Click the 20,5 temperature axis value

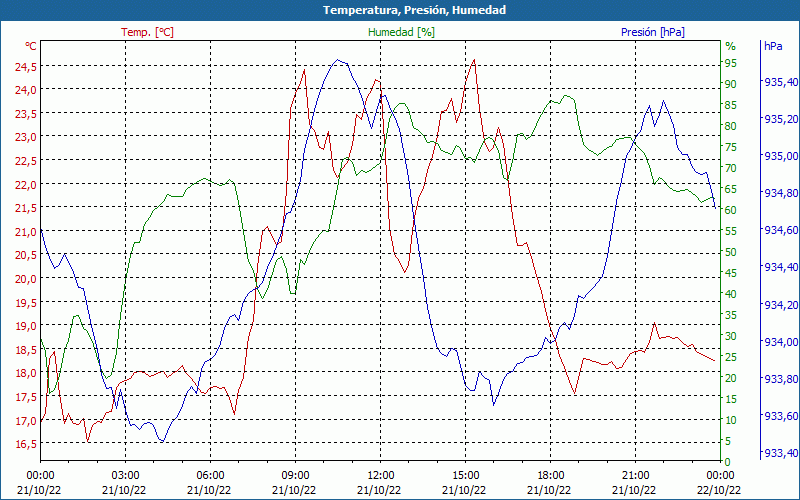[x=26, y=255]
